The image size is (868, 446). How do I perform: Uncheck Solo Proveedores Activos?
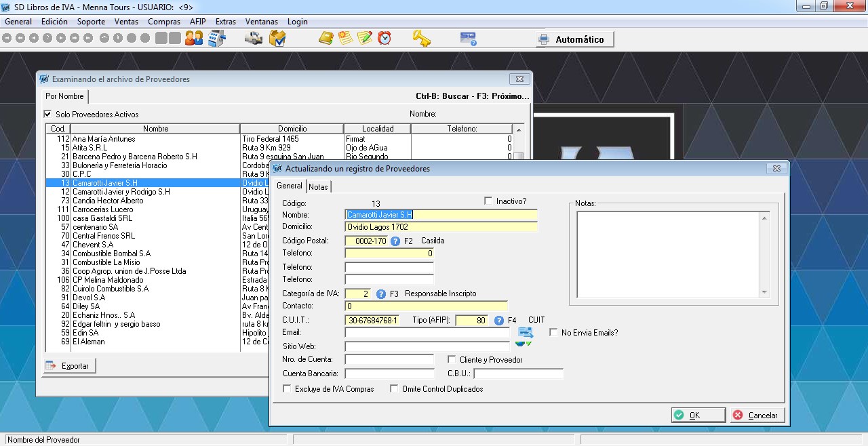[x=48, y=114]
